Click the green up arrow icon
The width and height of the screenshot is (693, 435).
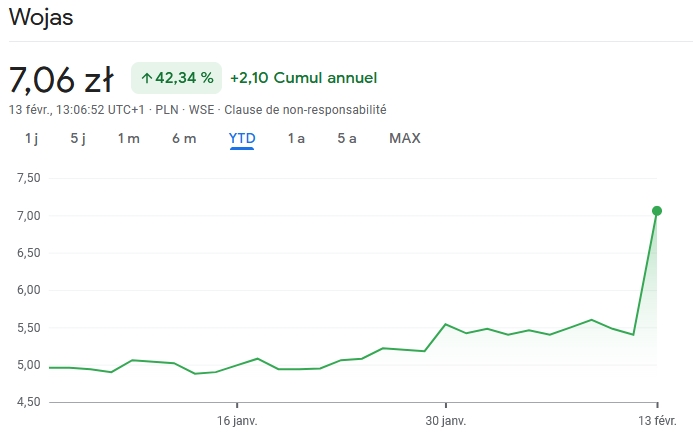click(x=146, y=78)
